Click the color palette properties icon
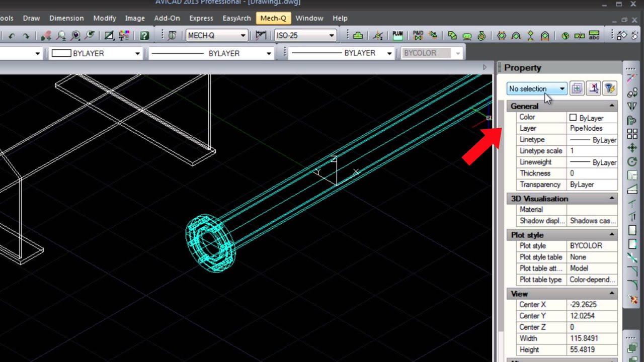 coord(124,36)
